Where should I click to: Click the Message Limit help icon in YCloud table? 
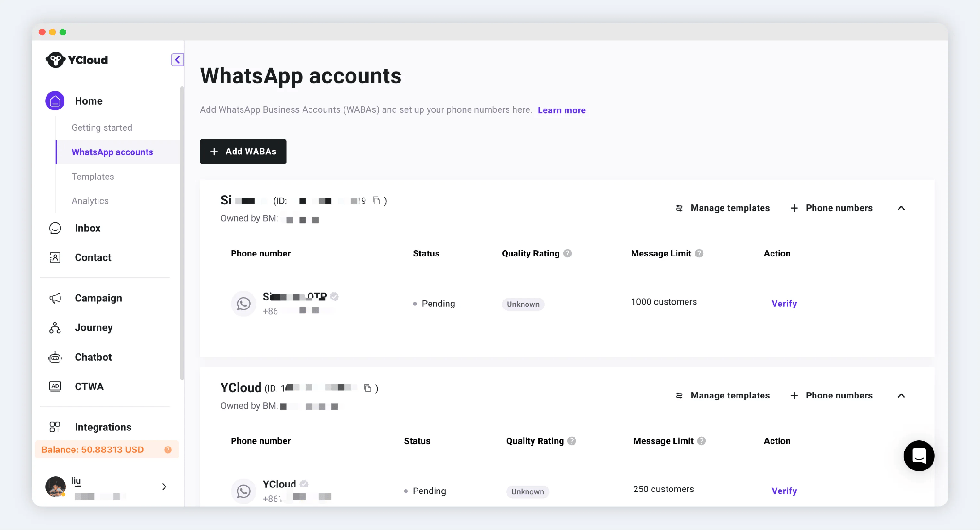[x=702, y=441]
